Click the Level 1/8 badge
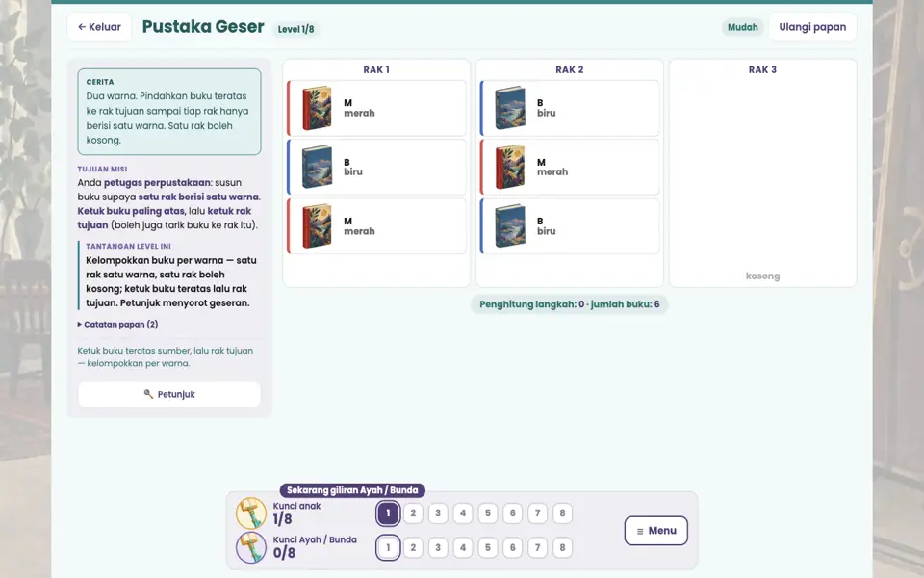The width and height of the screenshot is (924, 578). pyautogui.click(x=295, y=29)
